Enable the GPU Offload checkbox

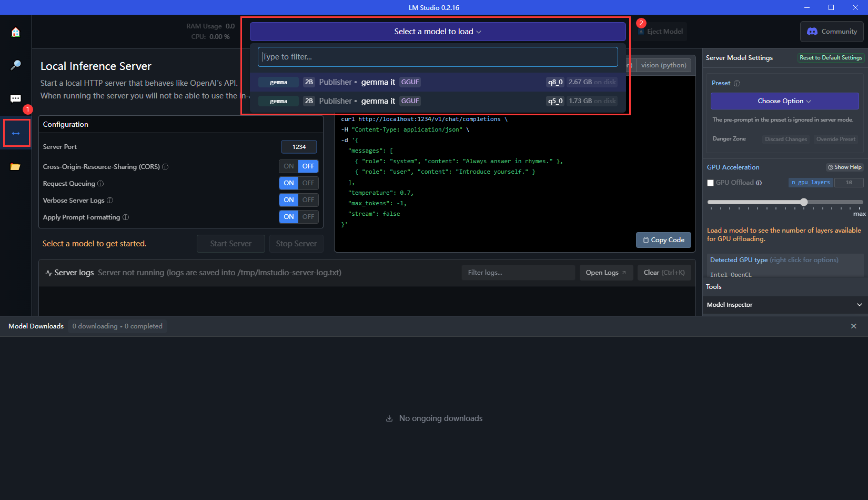710,183
